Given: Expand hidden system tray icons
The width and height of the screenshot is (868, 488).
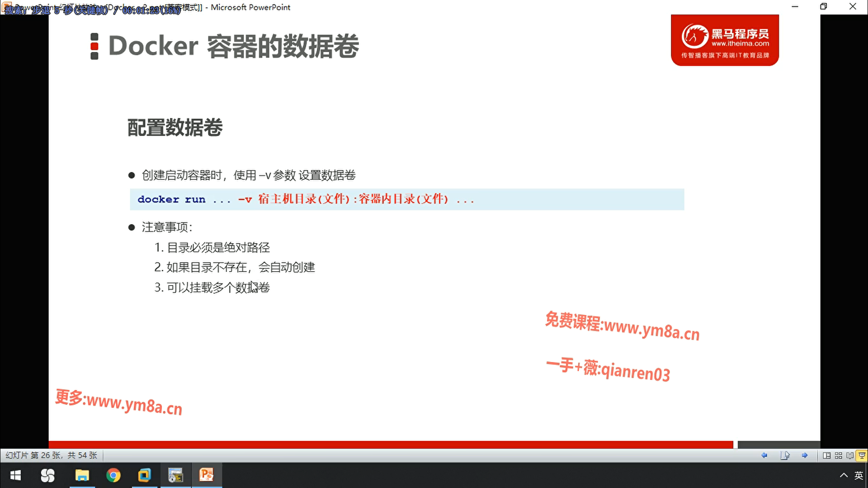Looking at the screenshot, I should 844,475.
